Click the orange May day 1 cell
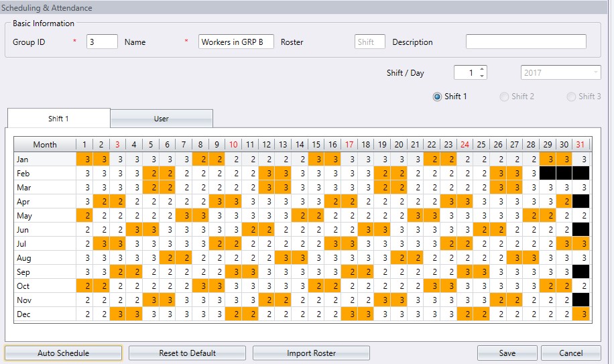This screenshot has height=364, width=614. point(84,216)
